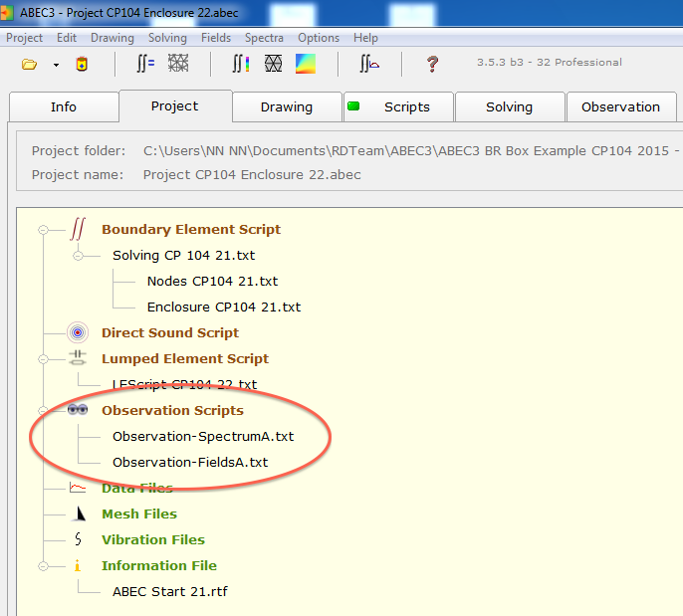Click the Vibration Files squiggle icon

(78, 539)
